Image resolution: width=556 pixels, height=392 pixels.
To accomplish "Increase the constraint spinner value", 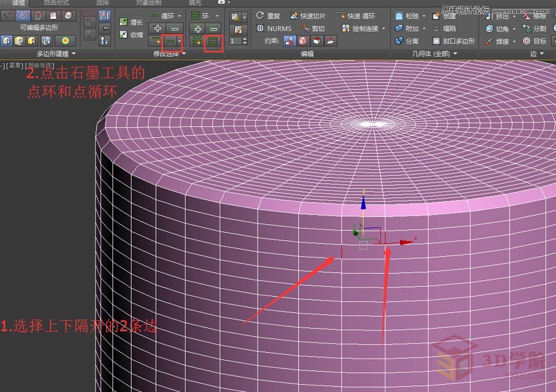I will point(245,38).
